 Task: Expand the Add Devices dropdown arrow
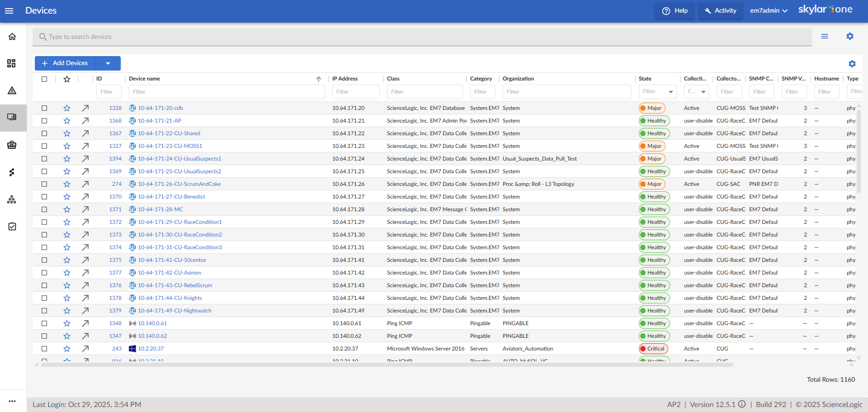pyautogui.click(x=108, y=63)
